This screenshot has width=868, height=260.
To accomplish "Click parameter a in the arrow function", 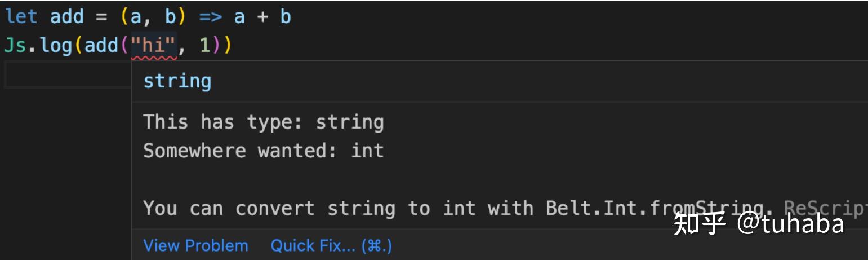I will click(x=136, y=17).
